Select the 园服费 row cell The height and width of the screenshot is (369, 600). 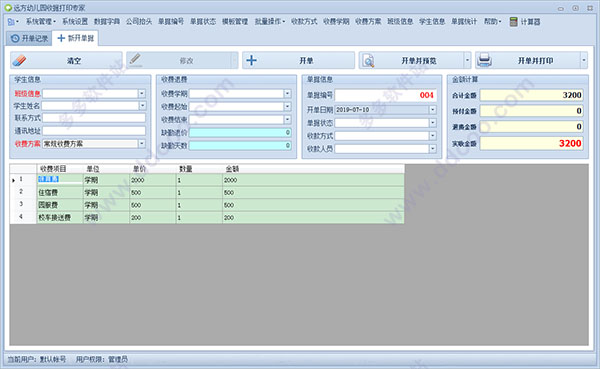tap(60, 205)
